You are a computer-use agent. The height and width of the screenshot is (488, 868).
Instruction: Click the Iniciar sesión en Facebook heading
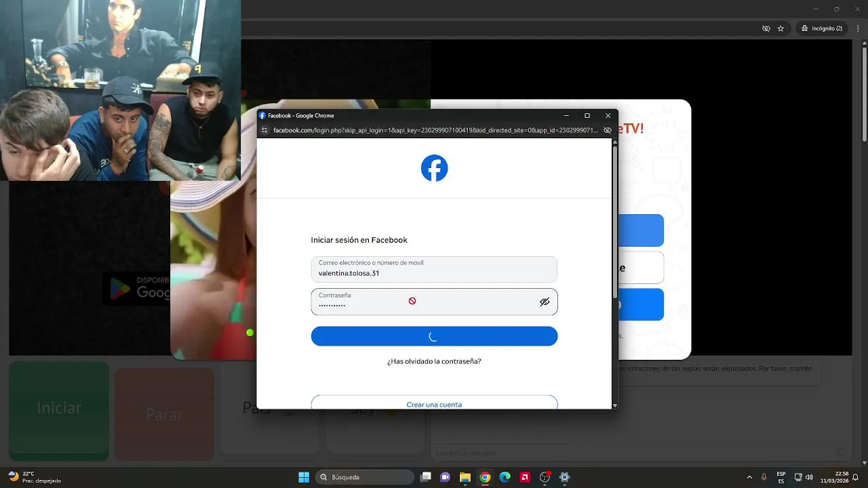coord(359,240)
